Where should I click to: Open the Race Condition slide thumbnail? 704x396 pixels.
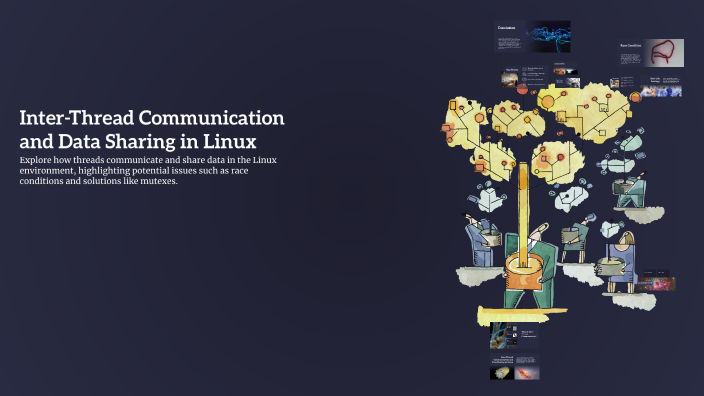651,53
